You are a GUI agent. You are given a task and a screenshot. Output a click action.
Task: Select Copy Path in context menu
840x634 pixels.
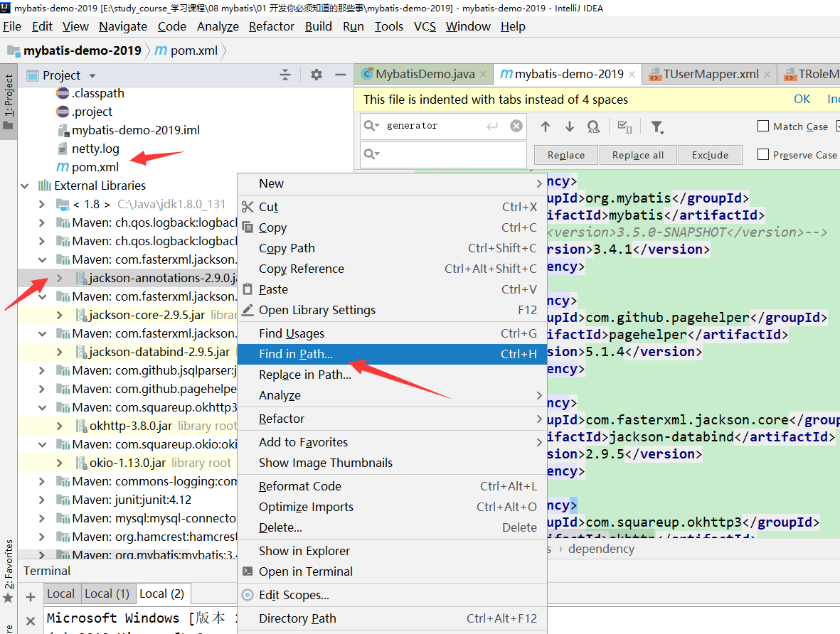click(x=392, y=249)
